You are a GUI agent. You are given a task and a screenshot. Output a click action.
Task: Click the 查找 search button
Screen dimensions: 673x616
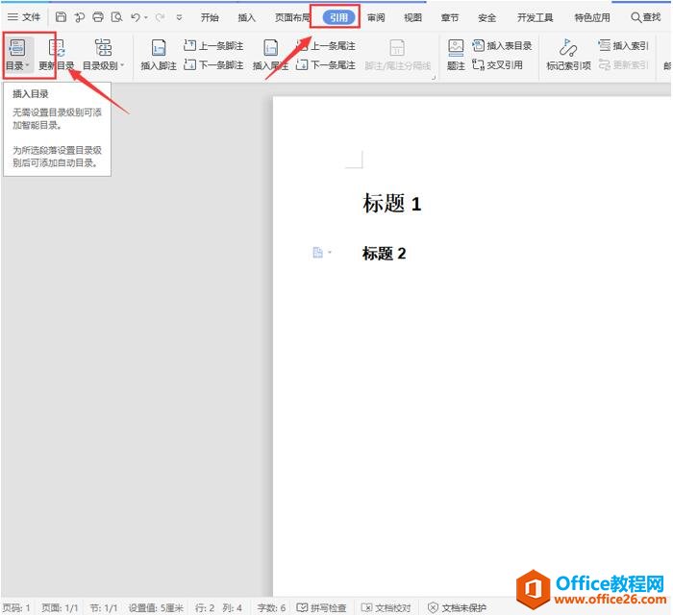tap(645, 17)
